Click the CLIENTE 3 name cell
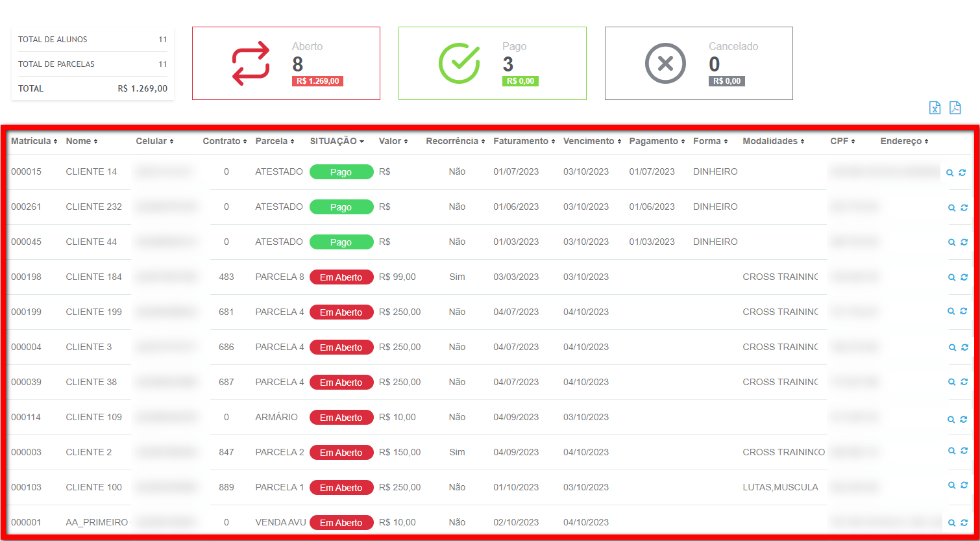980x541 pixels. (89, 347)
